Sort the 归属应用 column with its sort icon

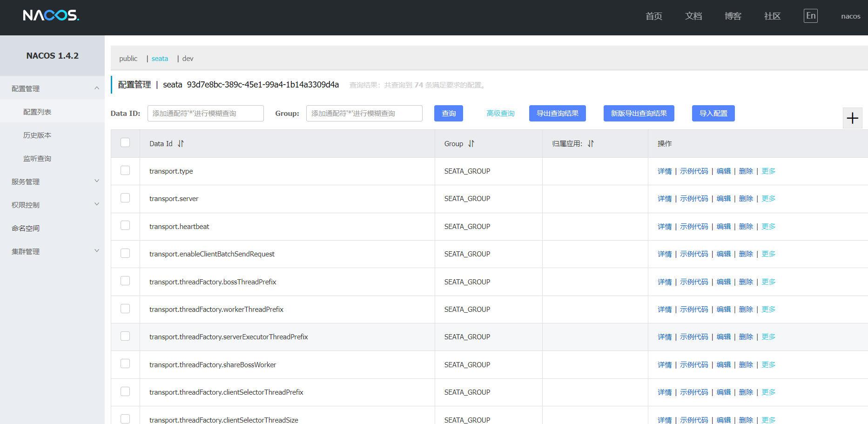(x=591, y=144)
